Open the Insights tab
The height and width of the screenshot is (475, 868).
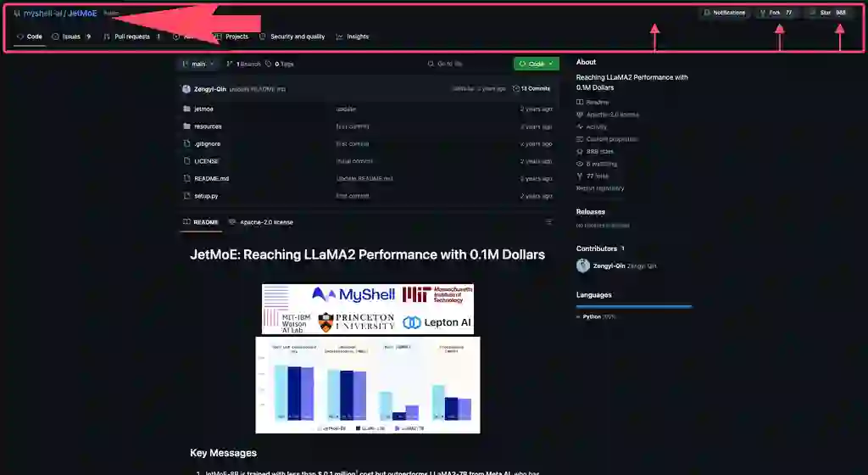[x=353, y=36]
